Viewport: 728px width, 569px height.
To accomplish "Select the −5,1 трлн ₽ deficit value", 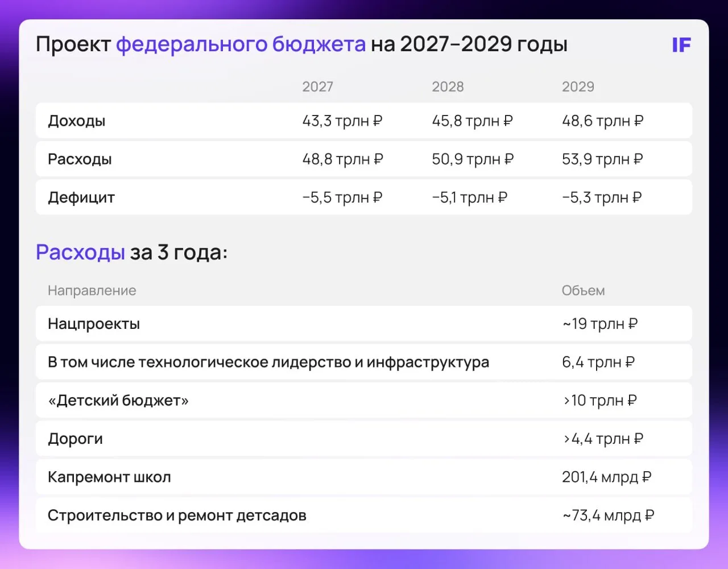I will tap(470, 197).
